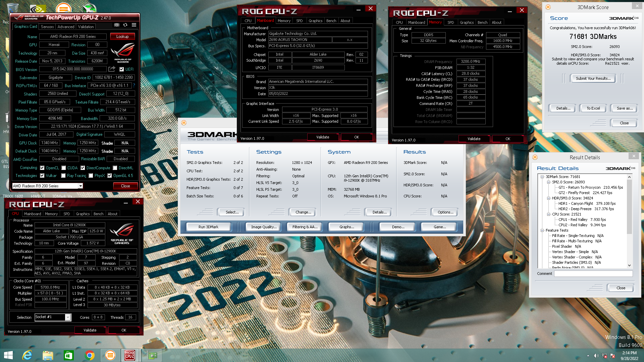This screenshot has height=362, width=644.
Task: Open Windows Store from the taskbar
Action: pyautogui.click(x=69, y=355)
